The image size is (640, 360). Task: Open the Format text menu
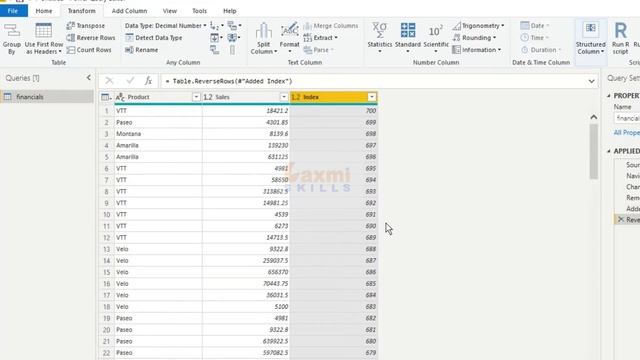coord(289,39)
